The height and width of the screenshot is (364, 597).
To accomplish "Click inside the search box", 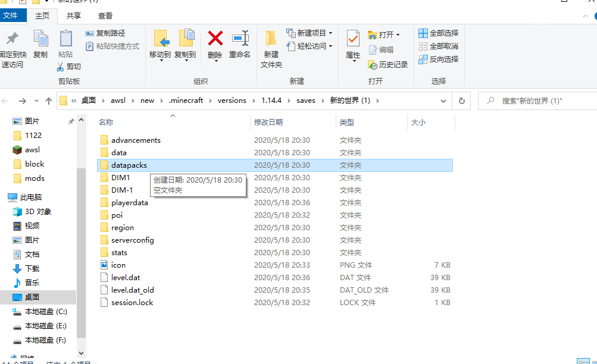I will tap(536, 101).
